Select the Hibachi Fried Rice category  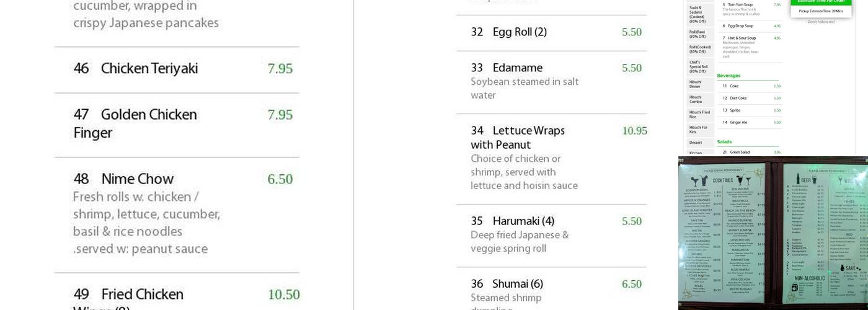click(x=699, y=115)
